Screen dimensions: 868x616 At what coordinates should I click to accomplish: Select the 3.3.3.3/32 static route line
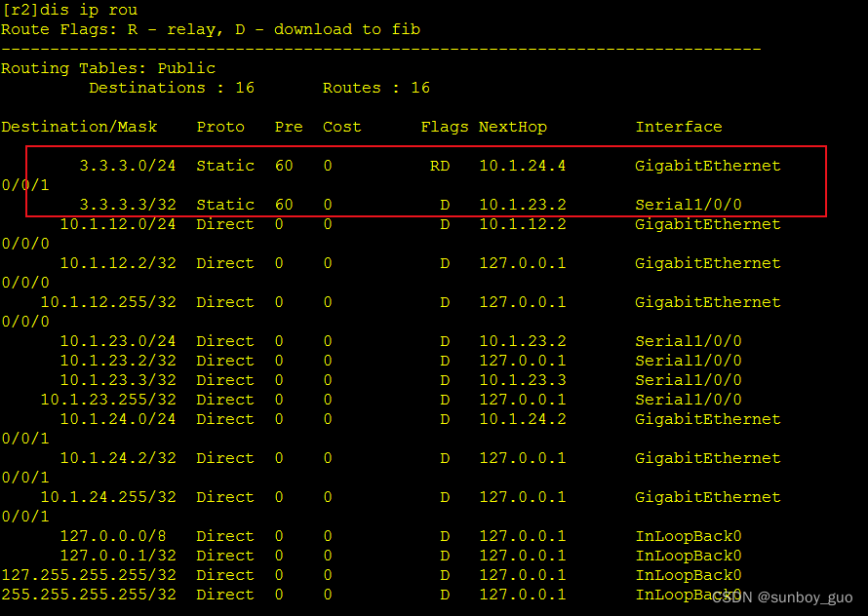(127, 205)
